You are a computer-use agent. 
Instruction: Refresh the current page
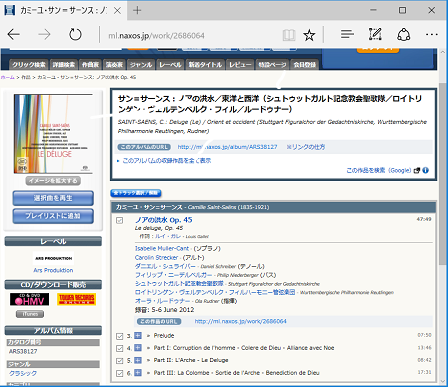[75, 34]
